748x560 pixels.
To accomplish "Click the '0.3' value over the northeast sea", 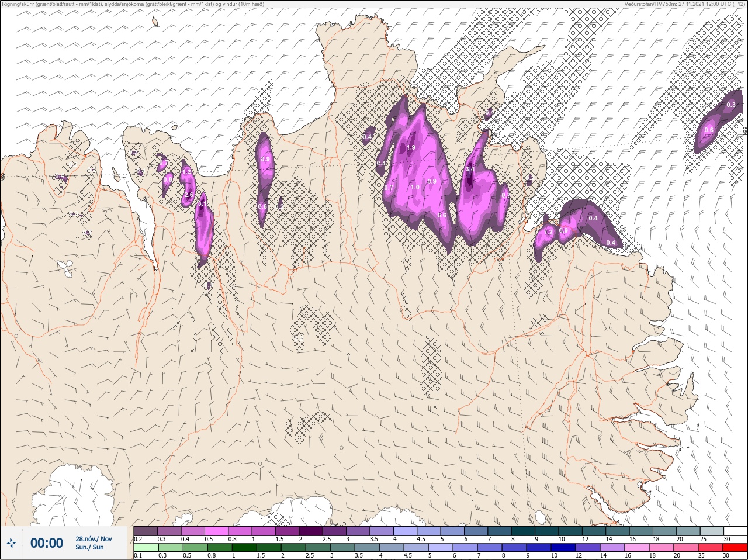I will pos(731,105).
